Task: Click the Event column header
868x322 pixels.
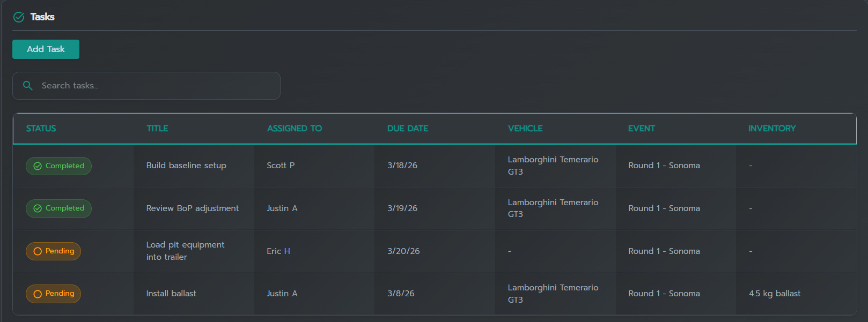Action: click(642, 129)
